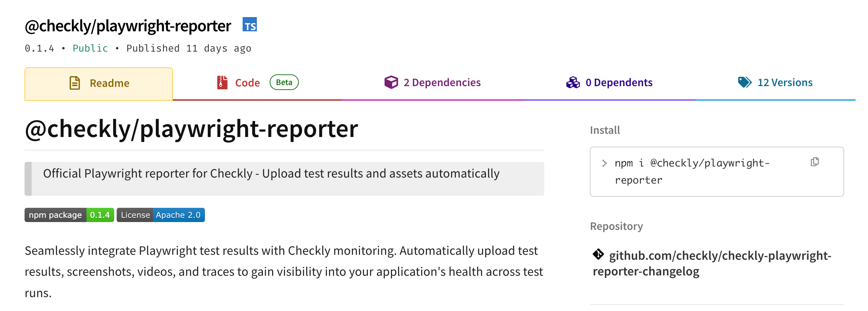Click the large @checkly/playwright-reporter README heading
Screen dimensions: 868x311
191,129
